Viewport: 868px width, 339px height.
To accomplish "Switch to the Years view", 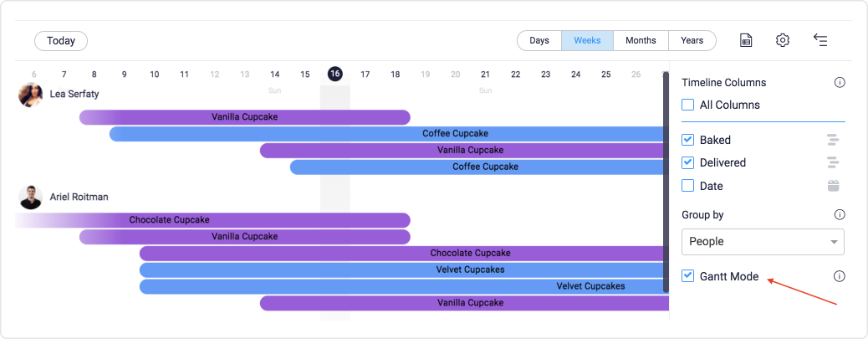I will click(x=692, y=40).
